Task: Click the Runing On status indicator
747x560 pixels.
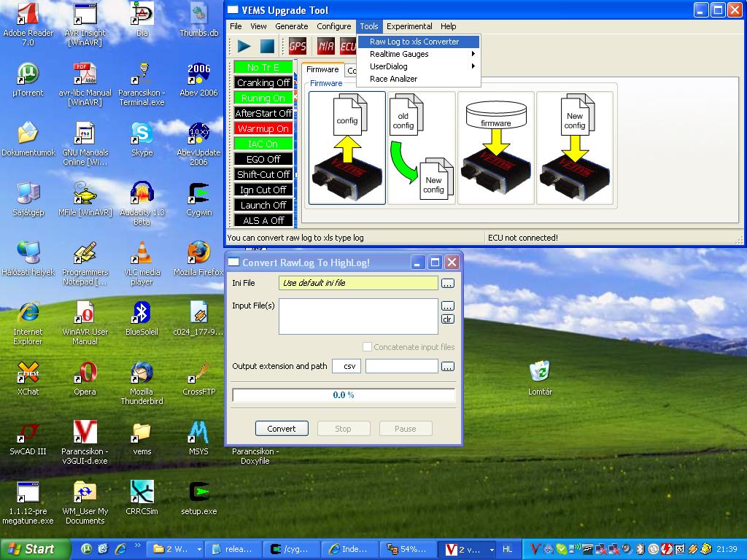Action: coord(263,98)
